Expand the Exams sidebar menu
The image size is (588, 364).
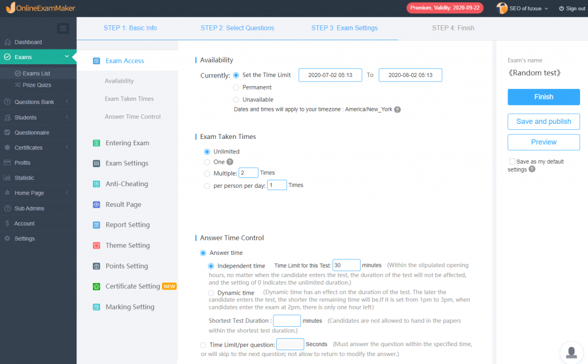(x=34, y=57)
